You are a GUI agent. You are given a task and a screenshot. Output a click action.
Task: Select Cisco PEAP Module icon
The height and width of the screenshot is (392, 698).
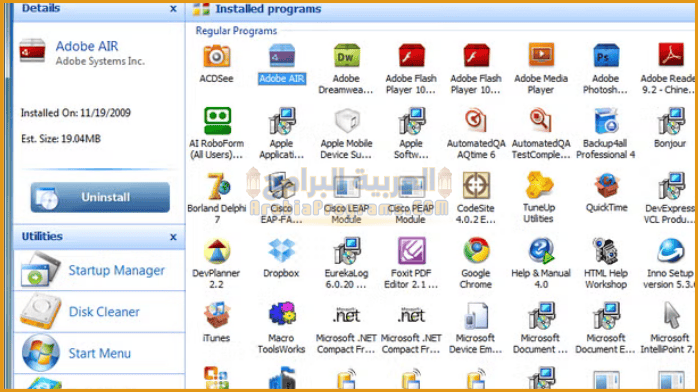click(411, 186)
